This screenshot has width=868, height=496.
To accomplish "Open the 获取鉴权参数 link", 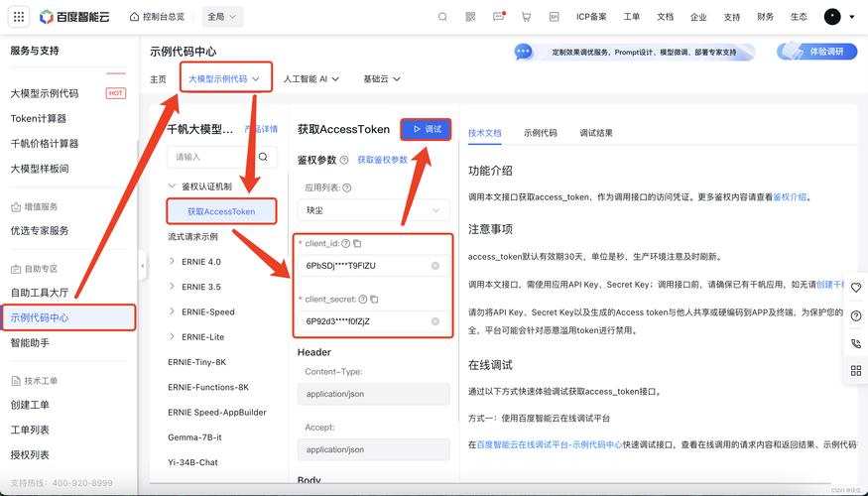I will [x=383, y=160].
